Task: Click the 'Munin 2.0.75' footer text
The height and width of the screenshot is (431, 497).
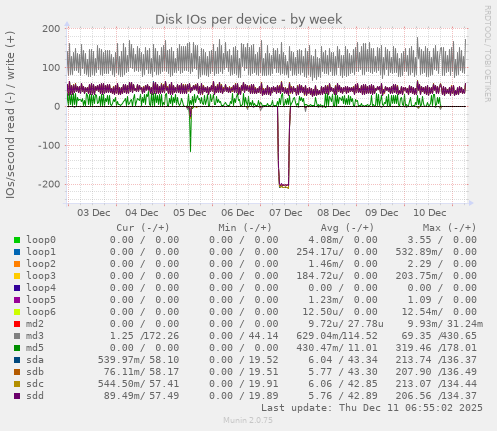Action: pos(248,420)
